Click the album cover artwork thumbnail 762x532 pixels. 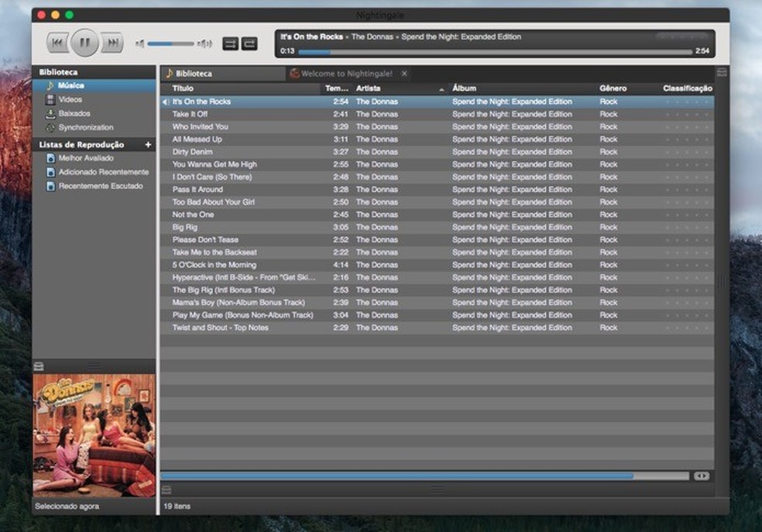pos(94,435)
